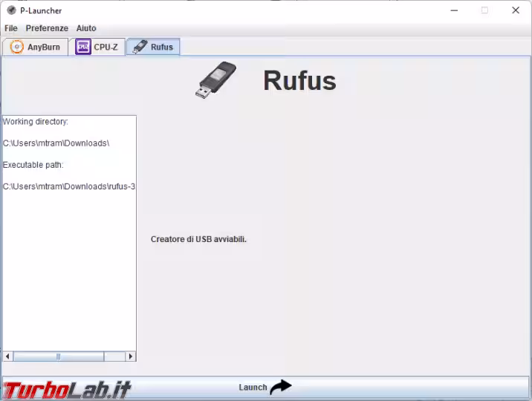Click the horizontal scrollbar left arrow
Screen dimensions: 532x401
tap(7, 356)
